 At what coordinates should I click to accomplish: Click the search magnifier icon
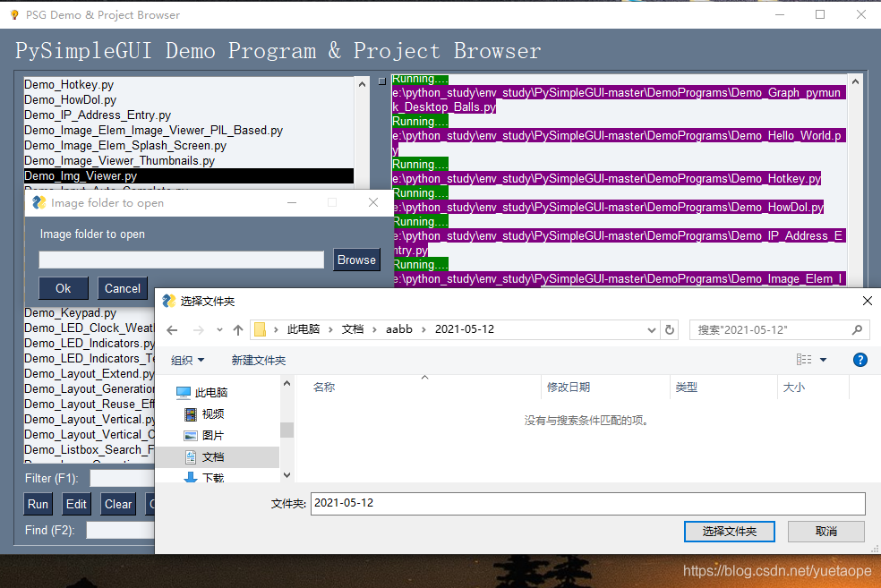[857, 329]
